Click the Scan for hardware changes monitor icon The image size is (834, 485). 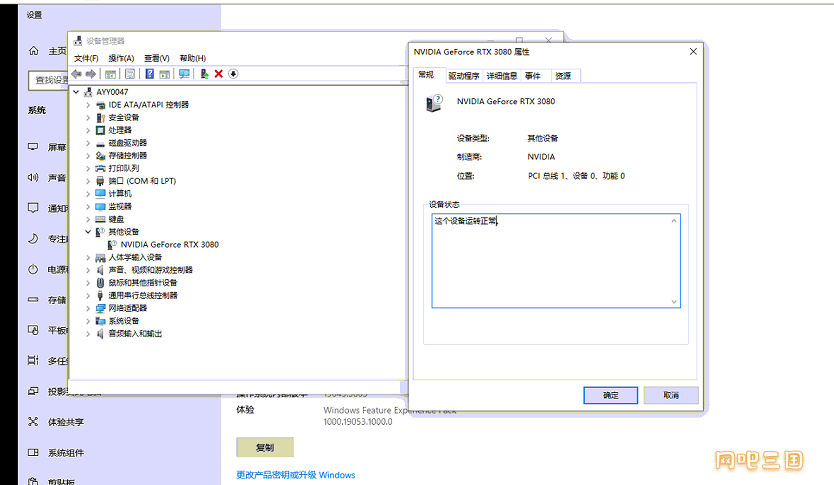point(184,74)
